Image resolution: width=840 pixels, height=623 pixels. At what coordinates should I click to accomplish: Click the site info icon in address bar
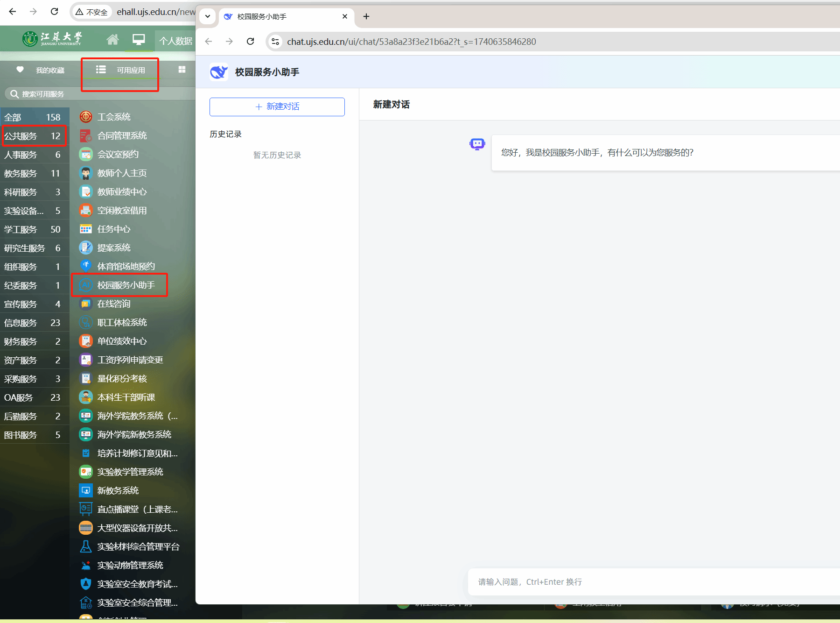click(275, 42)
